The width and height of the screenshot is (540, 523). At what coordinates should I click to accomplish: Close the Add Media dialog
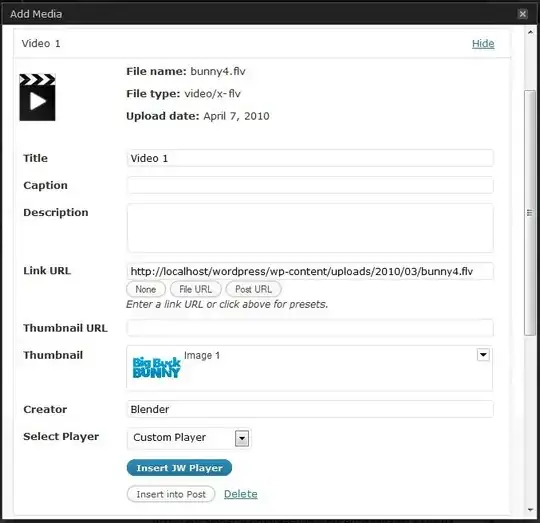pos(522,14)
